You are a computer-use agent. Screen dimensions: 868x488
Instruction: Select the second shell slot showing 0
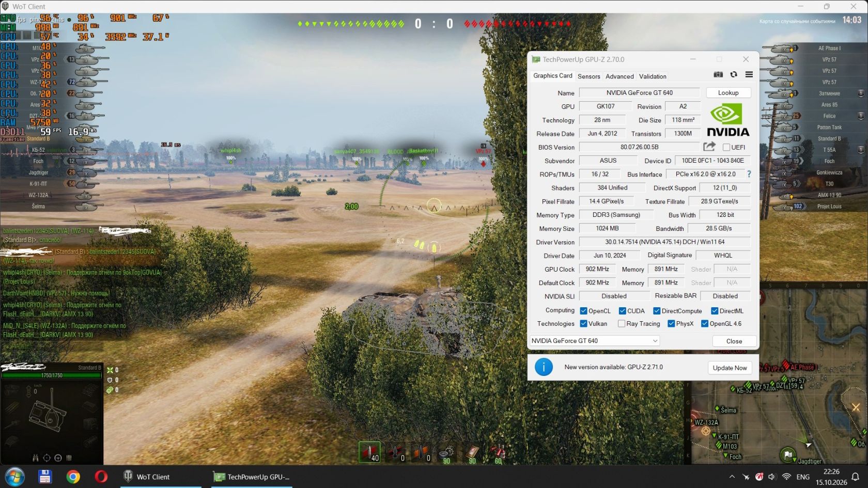point(395,452)
